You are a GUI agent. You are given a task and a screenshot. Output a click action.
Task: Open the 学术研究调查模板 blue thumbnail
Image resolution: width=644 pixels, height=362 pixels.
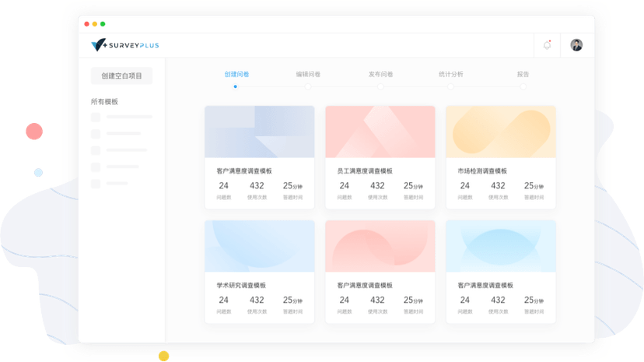[x=260, y=246]
